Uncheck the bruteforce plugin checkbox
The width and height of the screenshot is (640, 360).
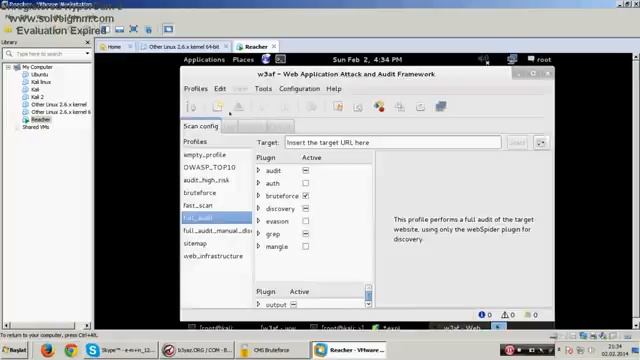(x=306, y=196)
